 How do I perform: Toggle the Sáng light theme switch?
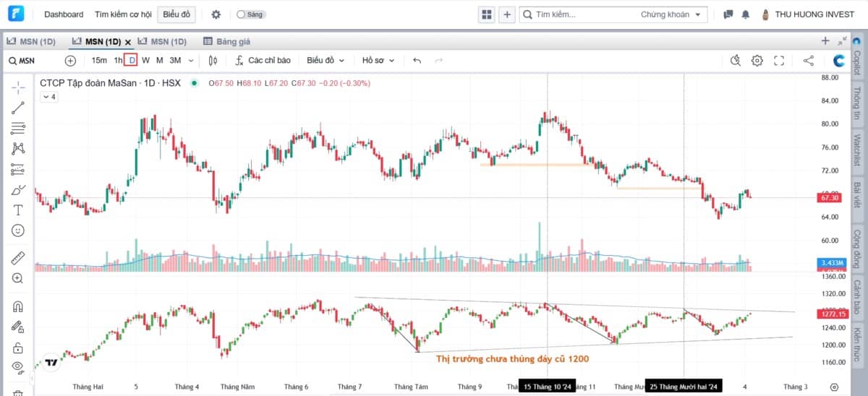(250, 14)
